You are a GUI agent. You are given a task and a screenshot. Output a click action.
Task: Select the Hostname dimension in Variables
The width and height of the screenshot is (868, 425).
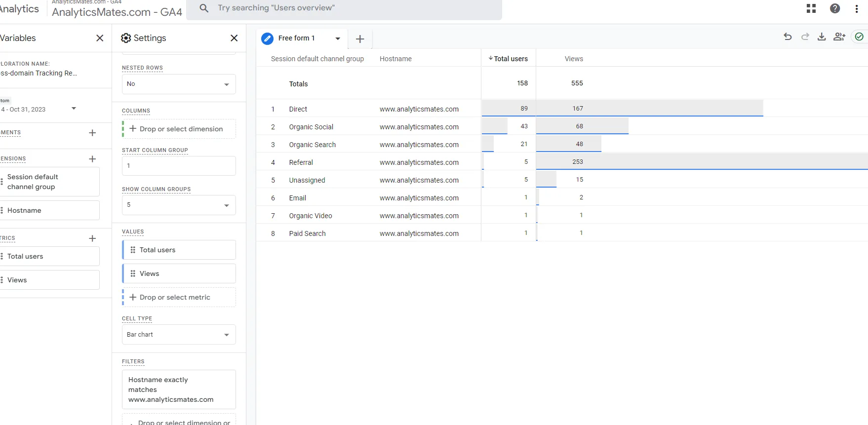click(49, 210)
